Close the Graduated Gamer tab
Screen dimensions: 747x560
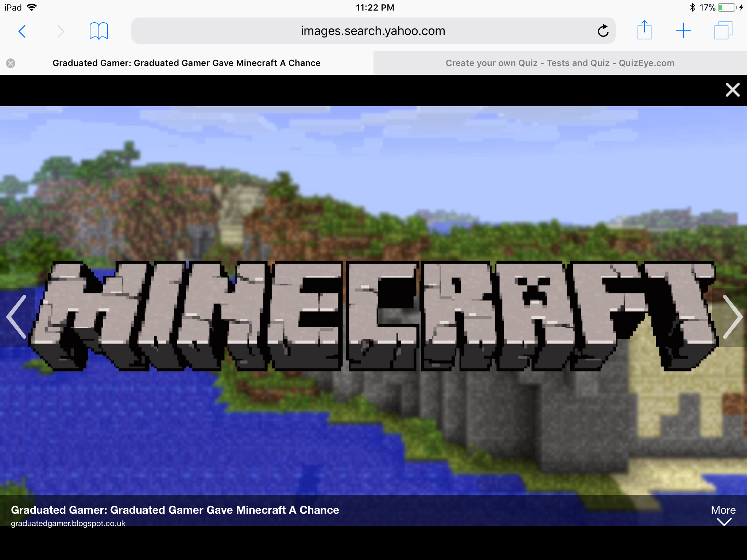11,63
